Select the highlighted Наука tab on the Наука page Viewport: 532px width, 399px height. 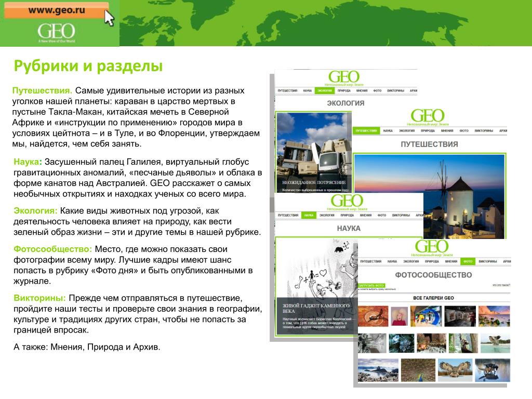click(x=309, y=215)
